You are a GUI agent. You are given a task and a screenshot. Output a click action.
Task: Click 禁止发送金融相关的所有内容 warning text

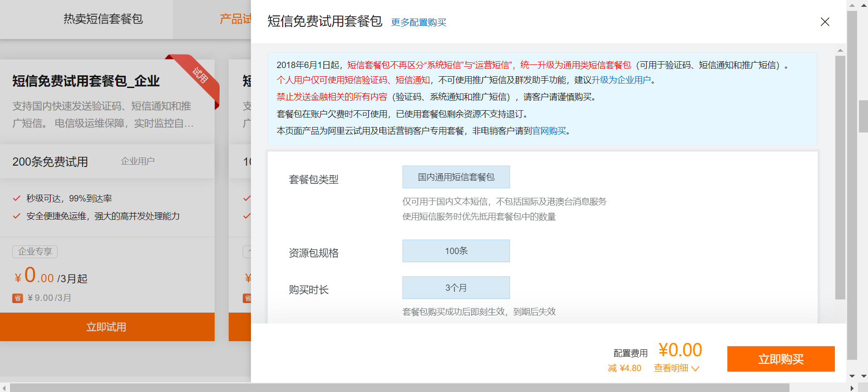click(332, 97)
